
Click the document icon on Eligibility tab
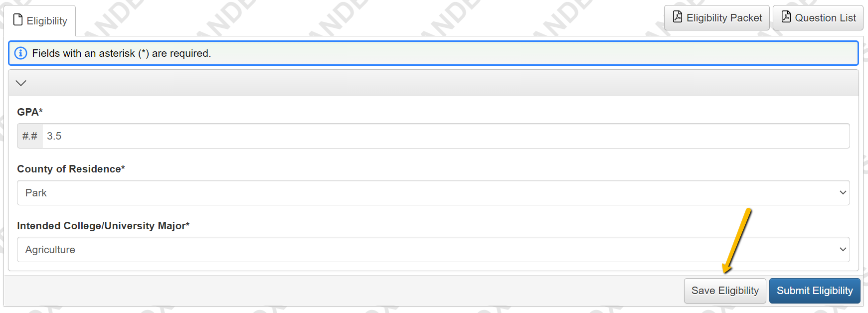click(18, 20)
